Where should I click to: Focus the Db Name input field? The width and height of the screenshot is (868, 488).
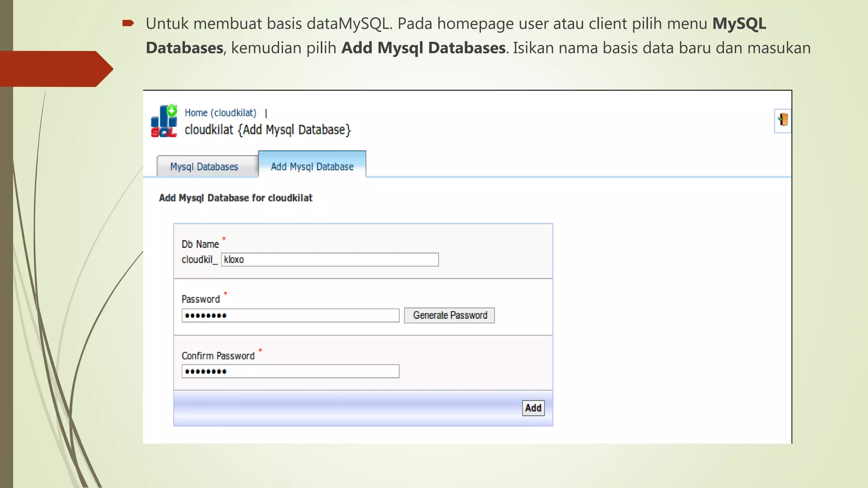pyautogui.click(x=330, y=260)
